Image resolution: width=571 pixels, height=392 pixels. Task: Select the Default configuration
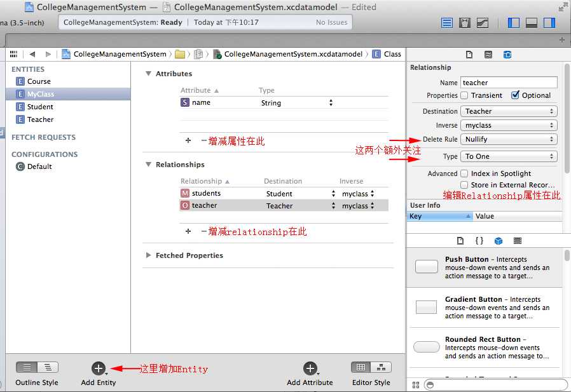click(68, 166)
